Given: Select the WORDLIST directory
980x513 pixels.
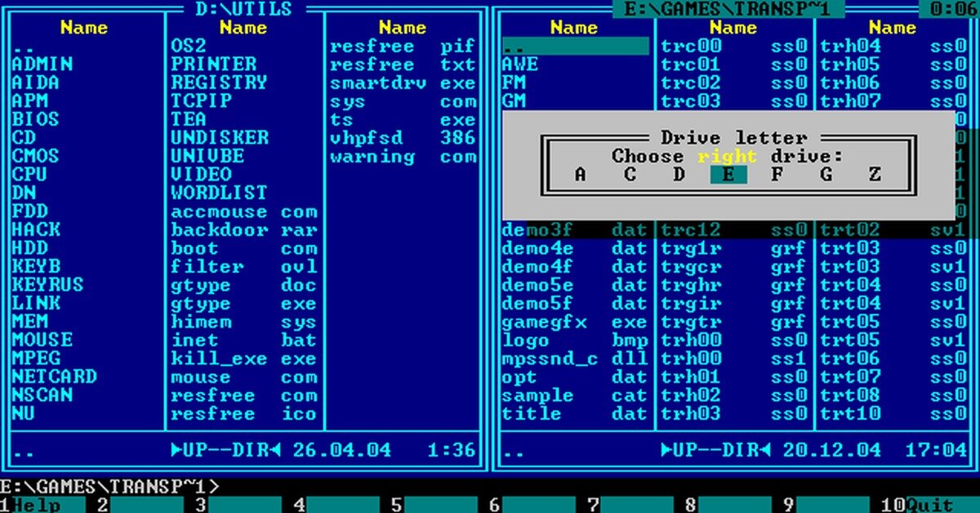Looking at the screenshot, I should (x=244, y=193).
